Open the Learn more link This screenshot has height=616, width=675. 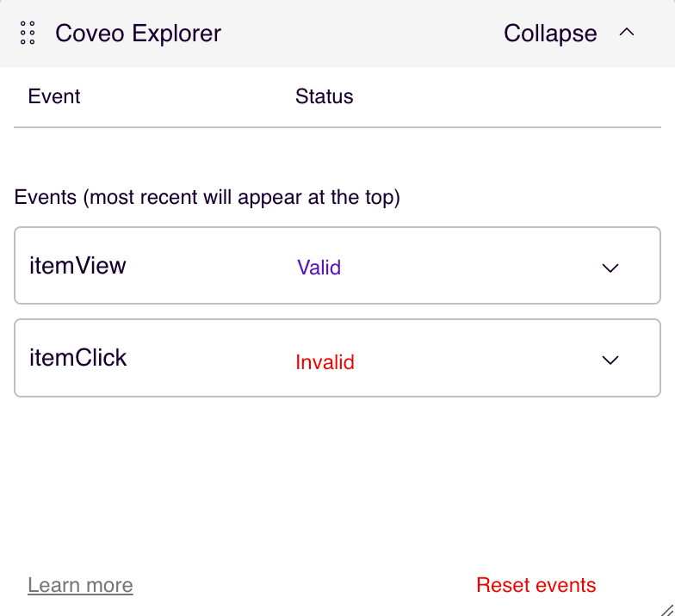point(80,586)
